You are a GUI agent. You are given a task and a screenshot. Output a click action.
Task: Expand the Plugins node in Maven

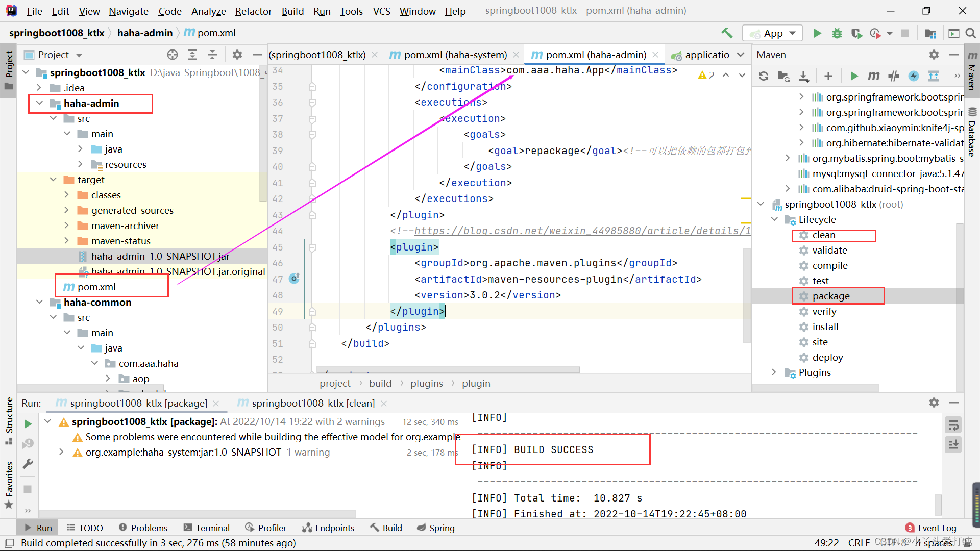point(774,372)
